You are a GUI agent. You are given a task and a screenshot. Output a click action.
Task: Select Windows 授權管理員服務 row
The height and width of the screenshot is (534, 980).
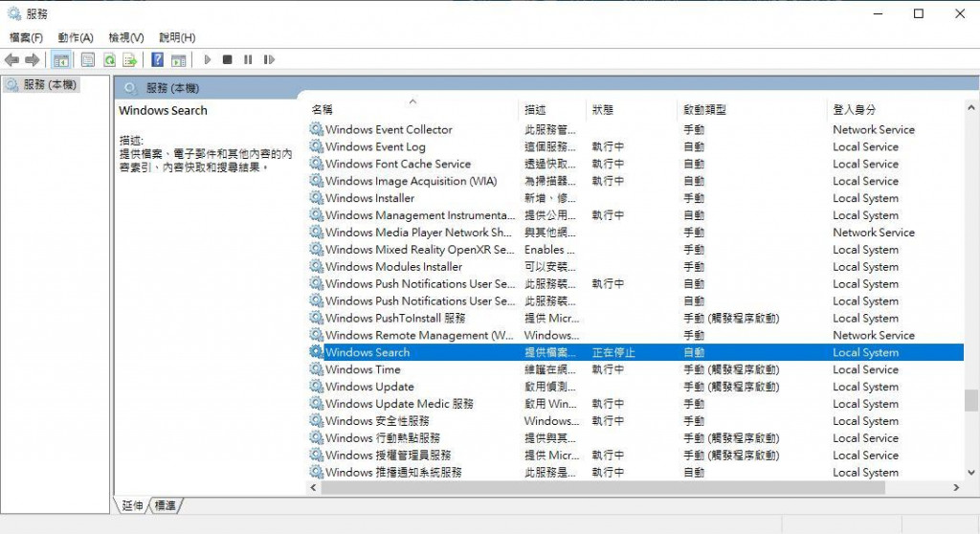point(635,456)
